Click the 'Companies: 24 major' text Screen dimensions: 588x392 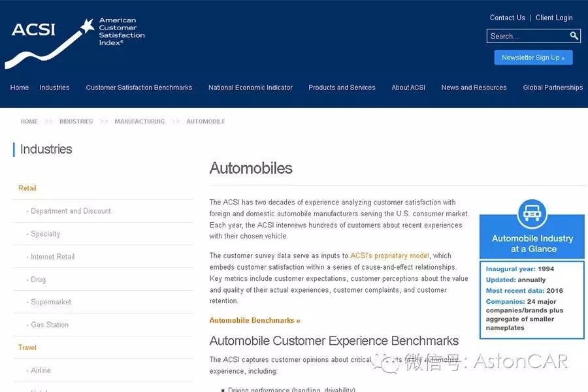coord(521,302)
